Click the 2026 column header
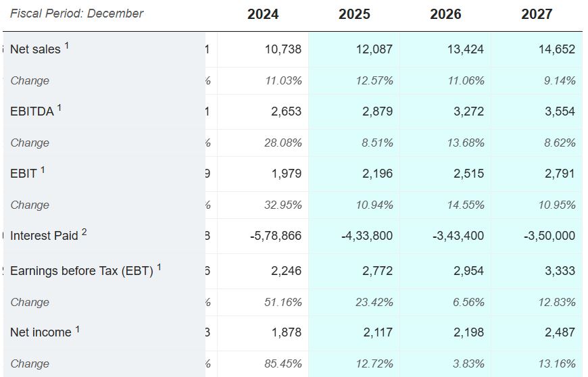This screenshot has height=377, width=588. pos(445,14)
